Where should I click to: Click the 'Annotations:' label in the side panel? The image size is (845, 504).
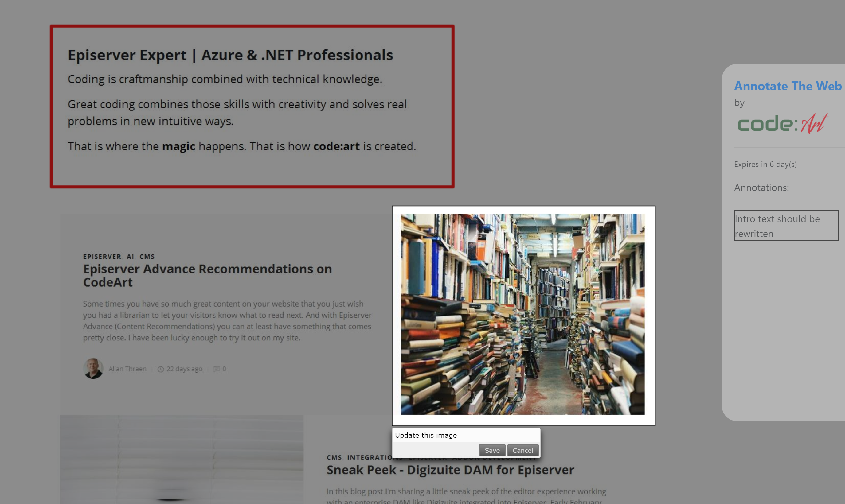coord(761,188)
